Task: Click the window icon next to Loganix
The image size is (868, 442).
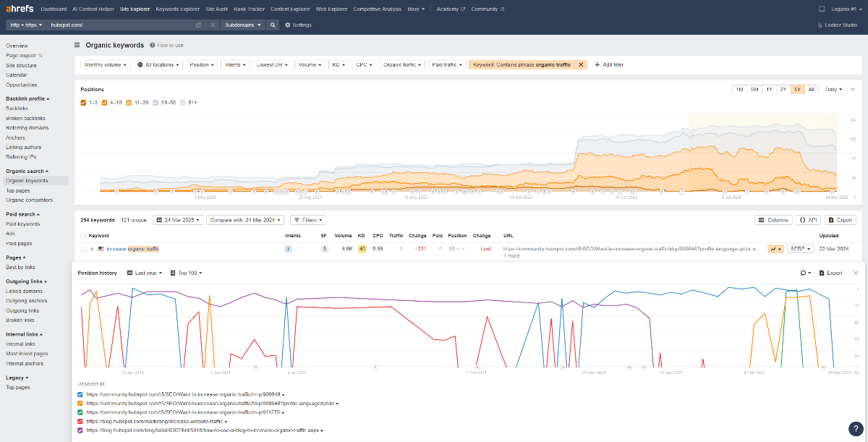Action: pos(822,9)
